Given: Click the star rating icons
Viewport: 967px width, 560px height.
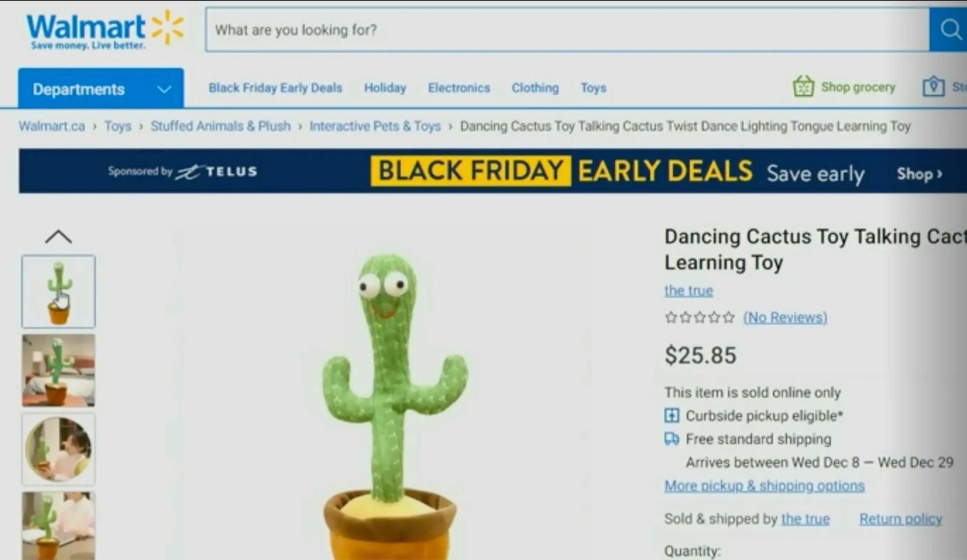Looking at the screenshot, I should tap(699, 317).
